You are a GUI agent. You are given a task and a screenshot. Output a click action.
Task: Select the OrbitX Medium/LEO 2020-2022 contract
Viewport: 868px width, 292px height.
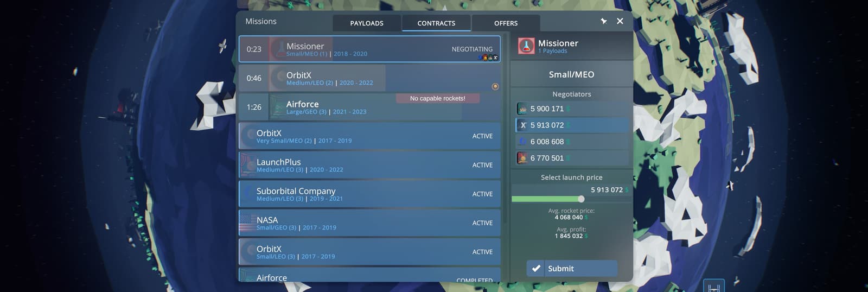coord(369,78)
